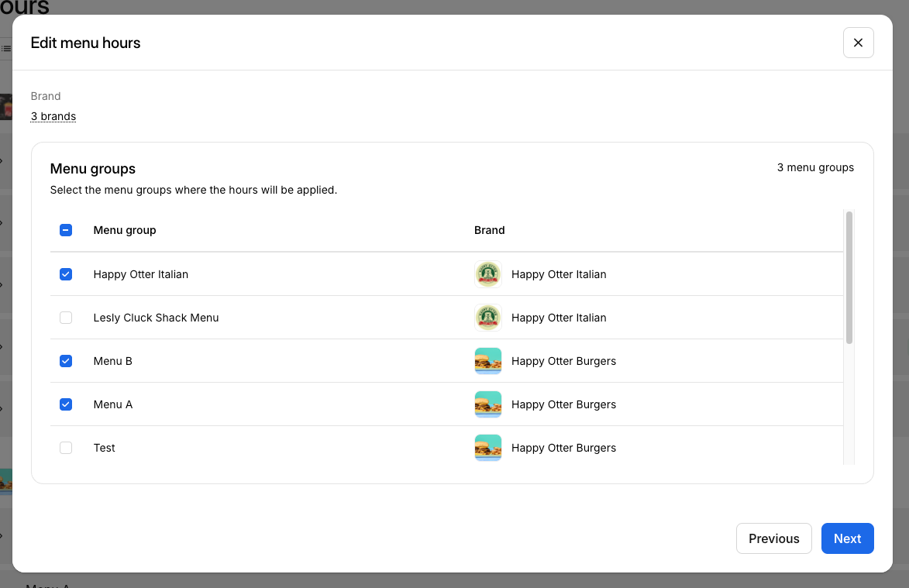Uncheck the Happy Otter Italian menu group
909x588 pixels.
(66, 274)
